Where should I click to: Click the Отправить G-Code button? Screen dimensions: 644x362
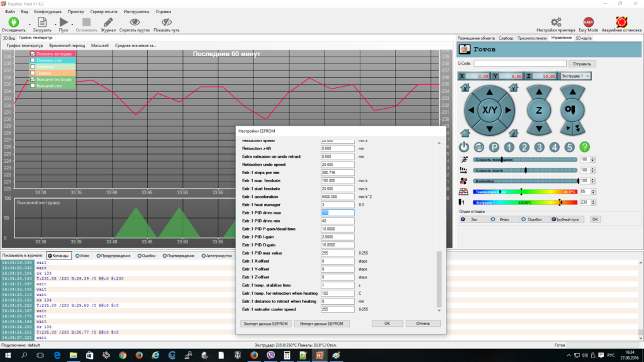pyautogui.click(x=582, y=63)
